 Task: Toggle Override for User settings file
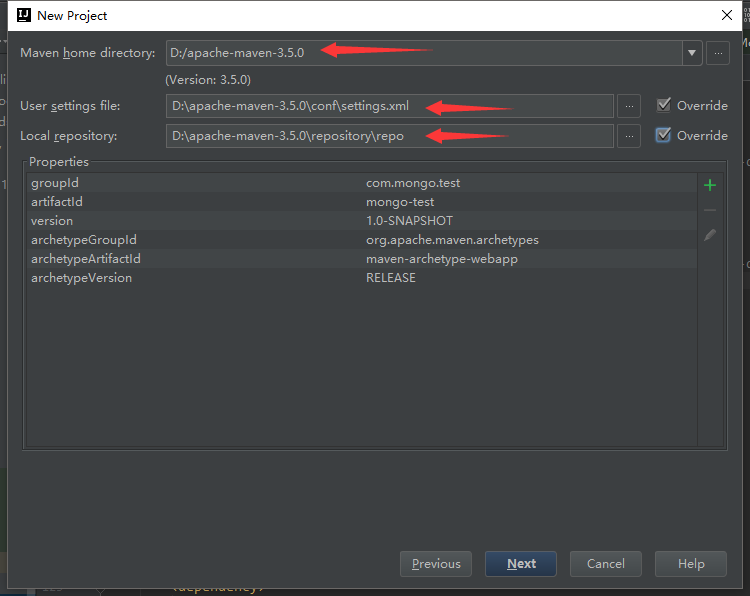coord(663,105)
